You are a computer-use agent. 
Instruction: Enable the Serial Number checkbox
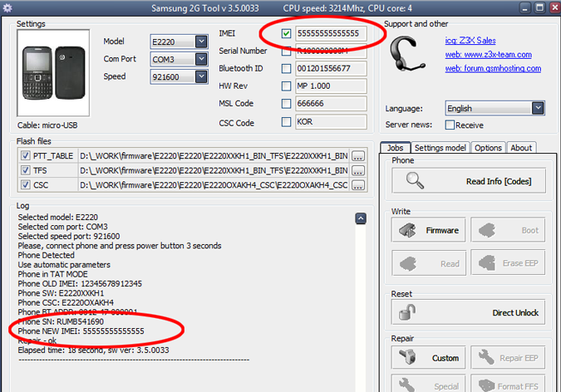pos(286,51)
